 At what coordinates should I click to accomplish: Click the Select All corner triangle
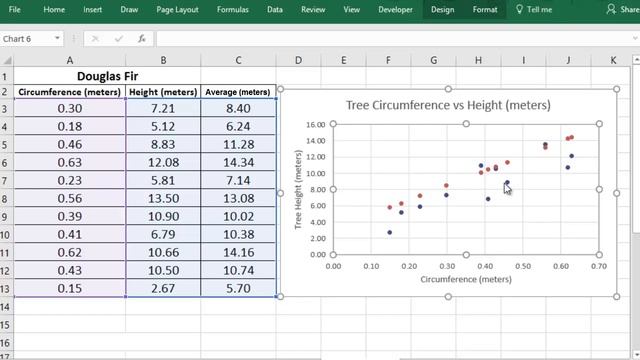(7, 60)
